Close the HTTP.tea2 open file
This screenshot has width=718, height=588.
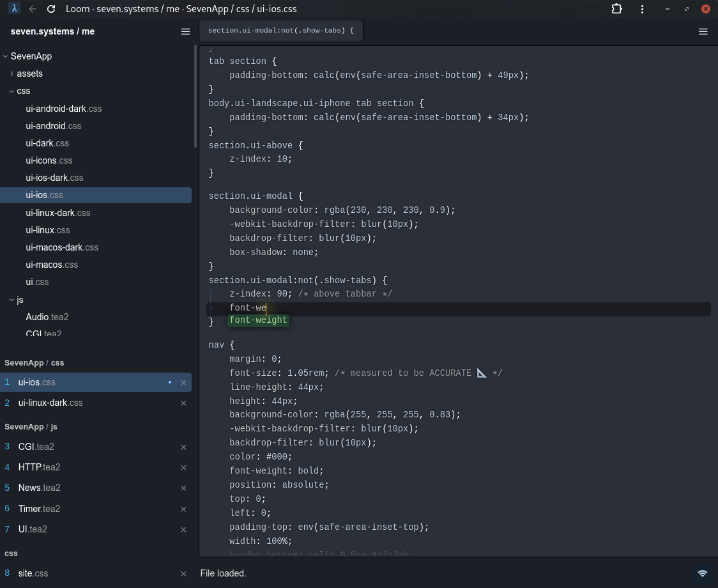(x=183, y=468)
